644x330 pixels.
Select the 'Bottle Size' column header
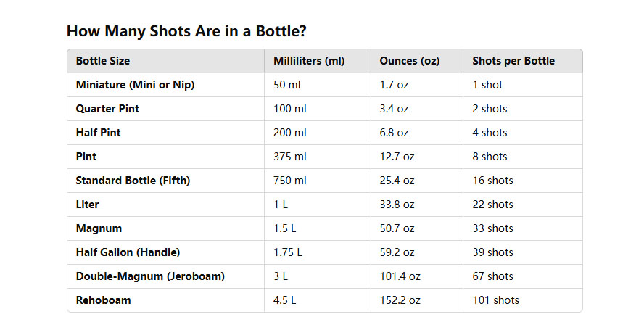(103, 61)
